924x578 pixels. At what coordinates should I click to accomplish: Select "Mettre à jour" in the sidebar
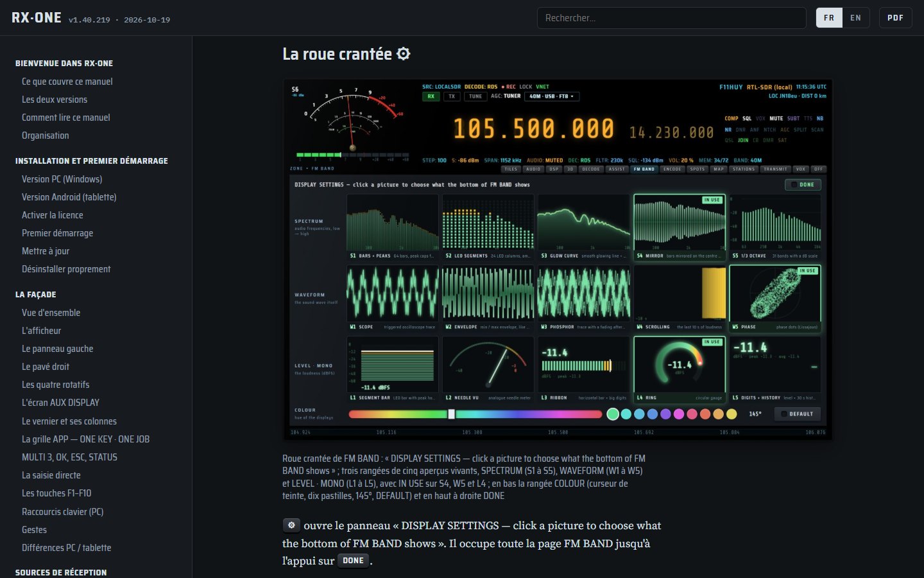point(46,251)
